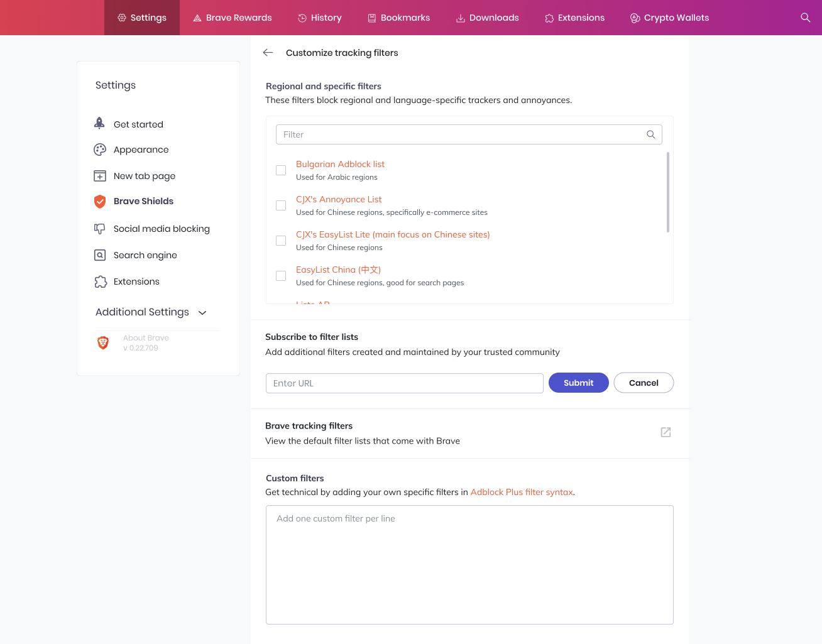Open Appearance settings in sidebar
Image resolution: width=822 pixels, height=644 pixels.
pos(141,150)
